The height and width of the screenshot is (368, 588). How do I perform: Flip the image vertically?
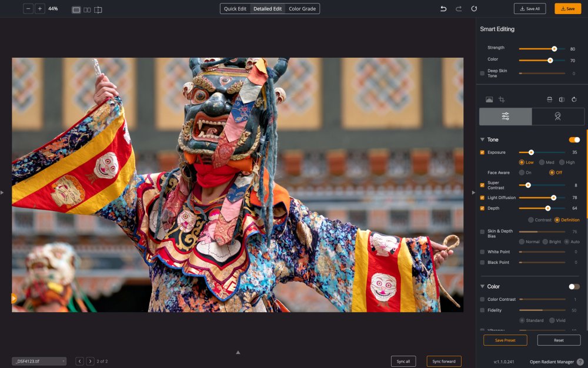[x=549, y=100]
